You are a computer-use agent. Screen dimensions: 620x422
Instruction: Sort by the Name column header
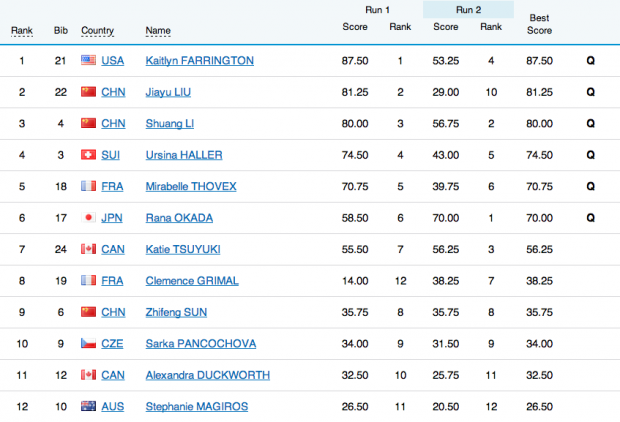158,31
